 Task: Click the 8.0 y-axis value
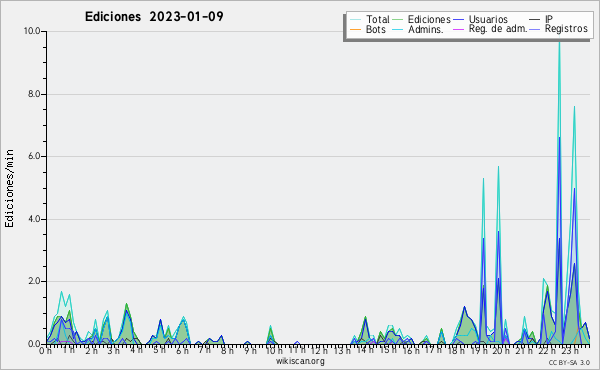tap(34, 94)
